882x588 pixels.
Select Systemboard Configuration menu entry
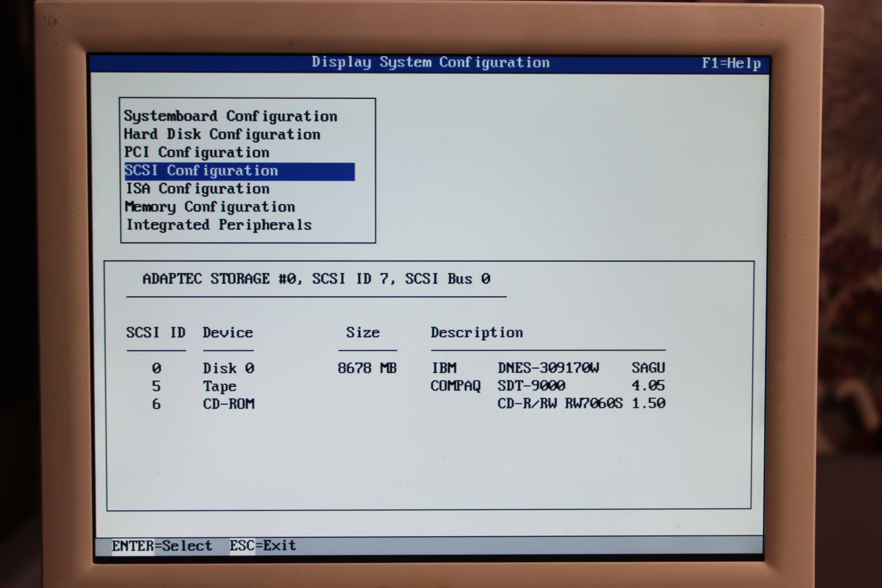coord(230,116)
